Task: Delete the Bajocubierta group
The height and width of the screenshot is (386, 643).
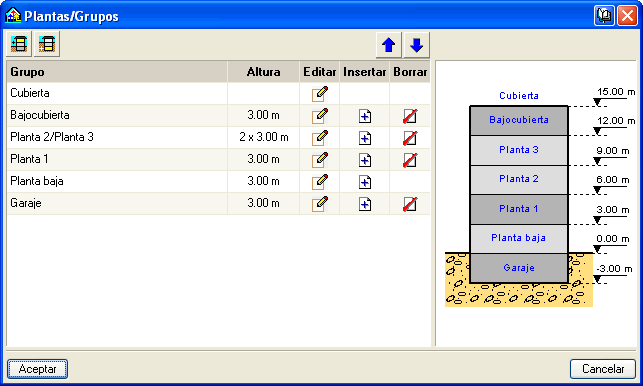Action: 410,116
